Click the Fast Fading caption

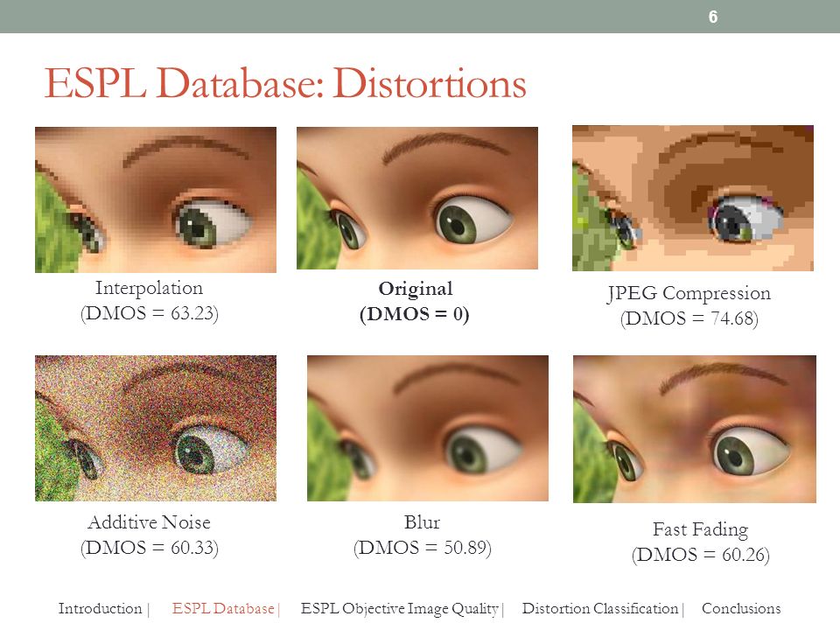point(701,530)
